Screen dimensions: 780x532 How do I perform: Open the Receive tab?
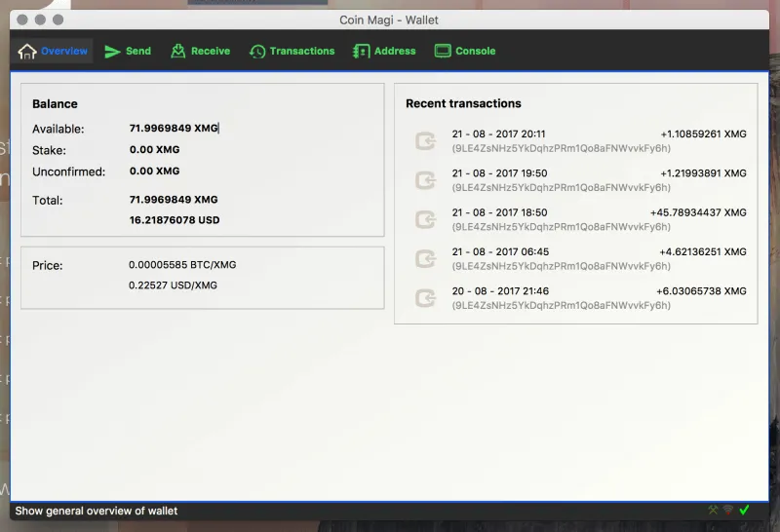pos(200,51)
